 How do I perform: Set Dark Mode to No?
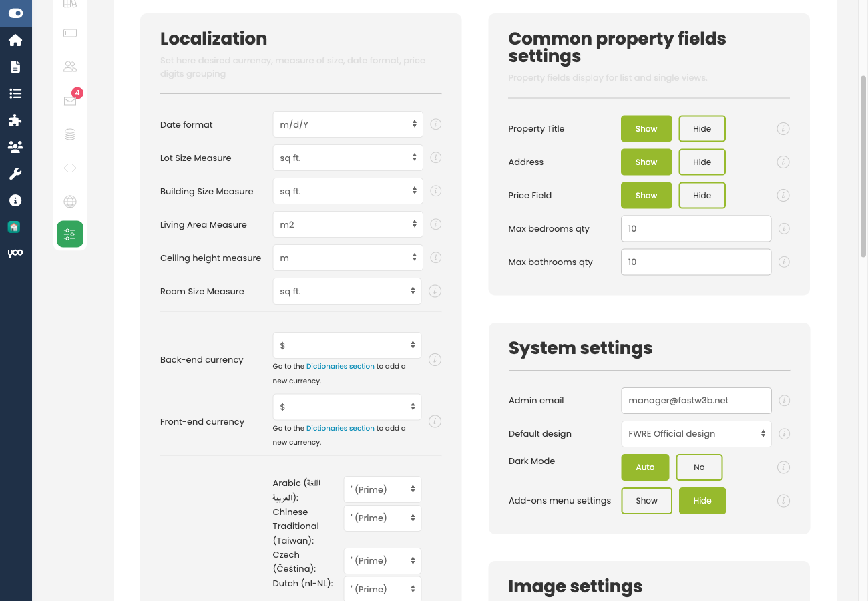tap(699, 467)
